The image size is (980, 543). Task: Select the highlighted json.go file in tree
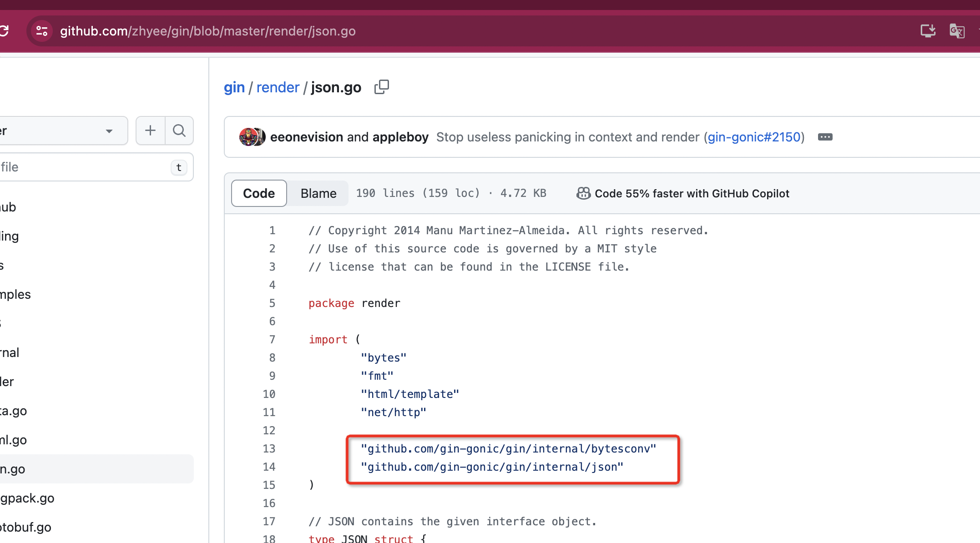point(96,469)
